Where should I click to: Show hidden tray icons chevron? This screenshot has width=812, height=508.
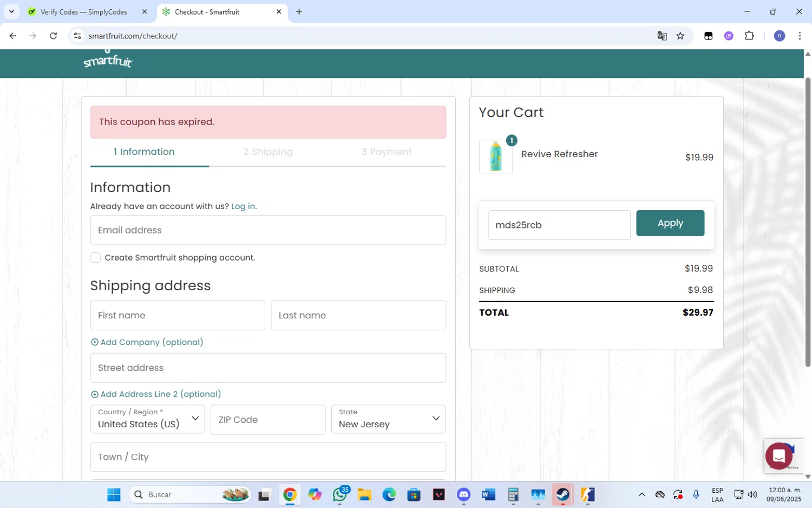[x=641, y=494]
